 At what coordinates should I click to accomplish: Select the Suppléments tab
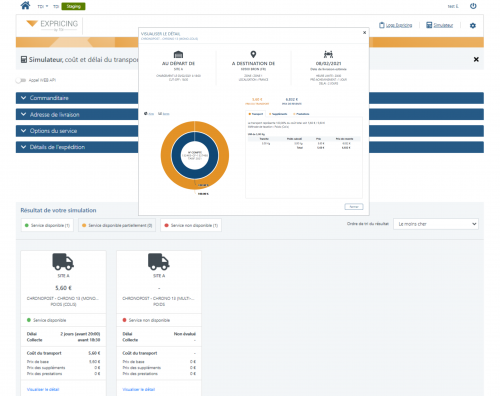(278, 114)
